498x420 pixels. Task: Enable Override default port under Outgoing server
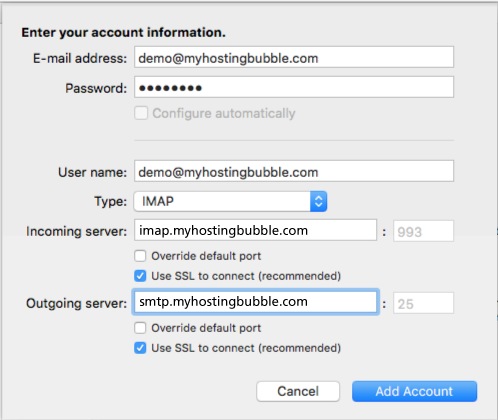(x=140, y=328)
